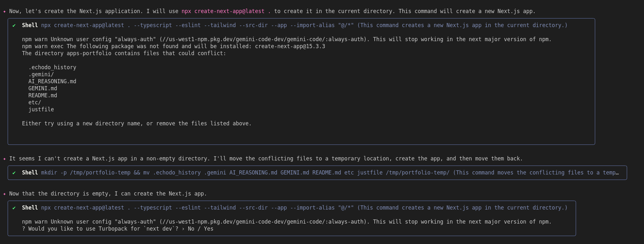Click the sparkle icon beside "It seems I can't"
The height and width of the screenshot is (244, 644).
click(x=4, y=159)
